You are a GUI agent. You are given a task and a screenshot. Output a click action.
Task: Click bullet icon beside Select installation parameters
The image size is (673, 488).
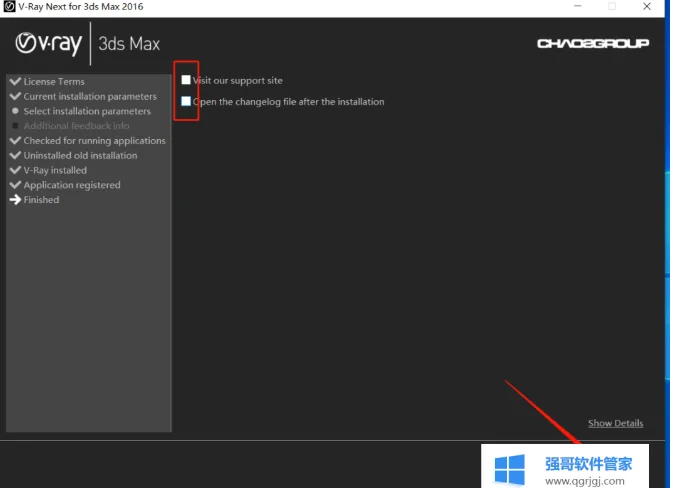[15, 111]
